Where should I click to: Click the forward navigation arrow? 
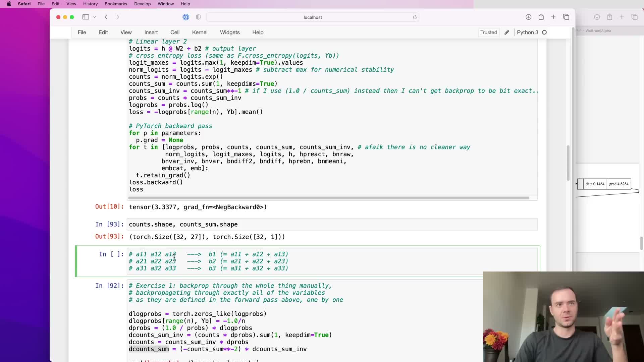point(118,17)
